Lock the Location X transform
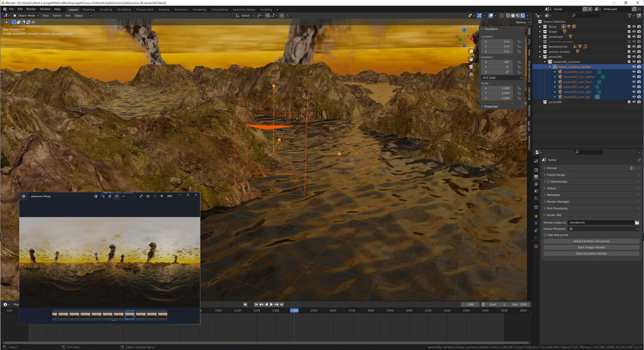 519,42
